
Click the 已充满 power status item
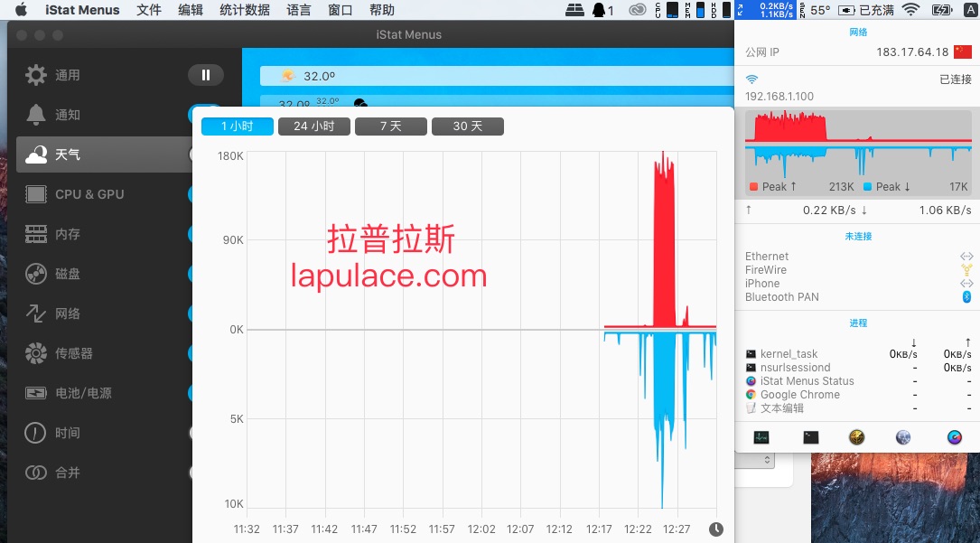[865, 10]
